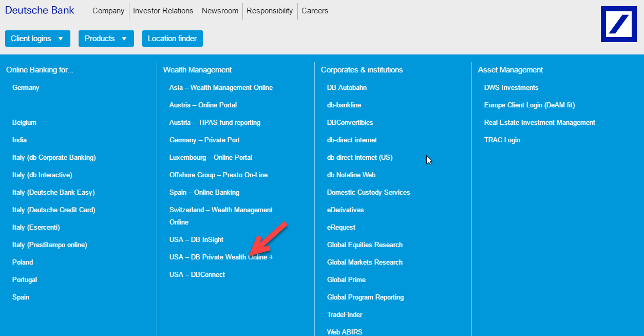This screenshot has width=644, height=336.
Task: Open India online banking
Action: coord(20,140)
